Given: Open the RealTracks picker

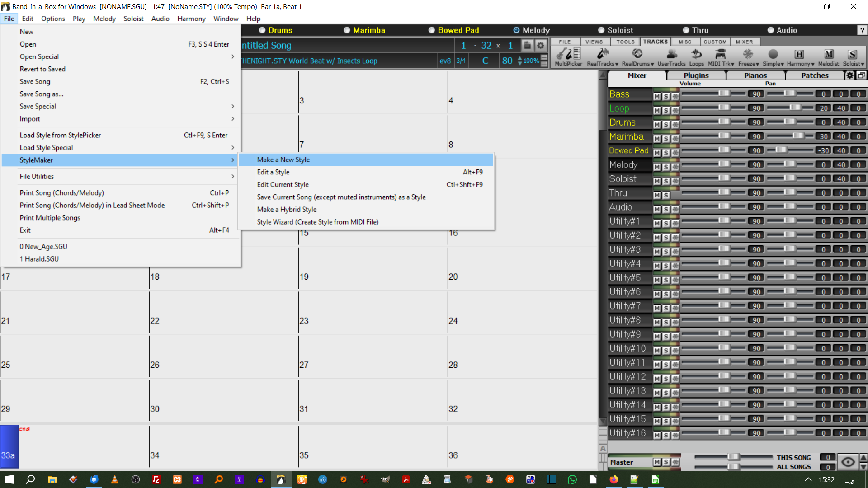Looking at the screenshot, I should (x=603, y=57).
